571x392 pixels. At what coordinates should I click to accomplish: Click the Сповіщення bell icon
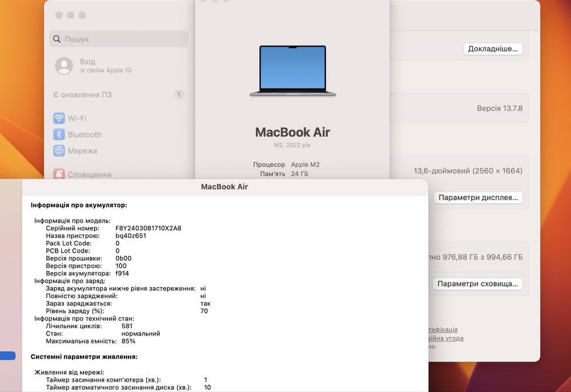tap(59, 174)
